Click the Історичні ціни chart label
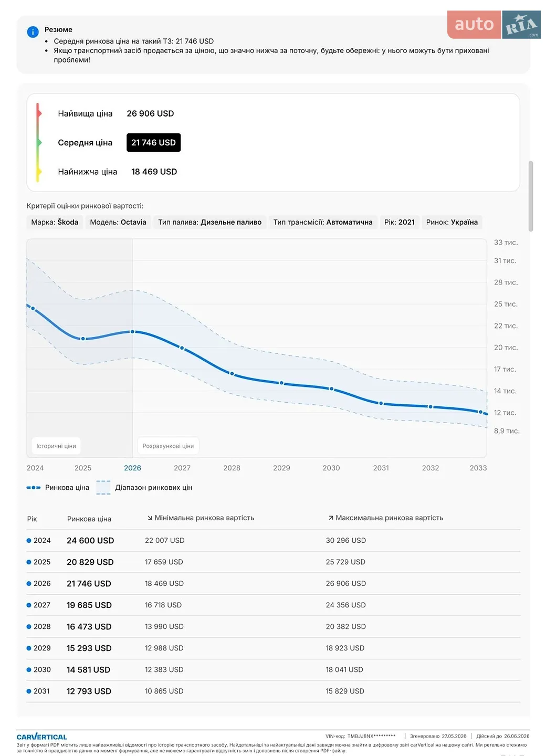 56,446
